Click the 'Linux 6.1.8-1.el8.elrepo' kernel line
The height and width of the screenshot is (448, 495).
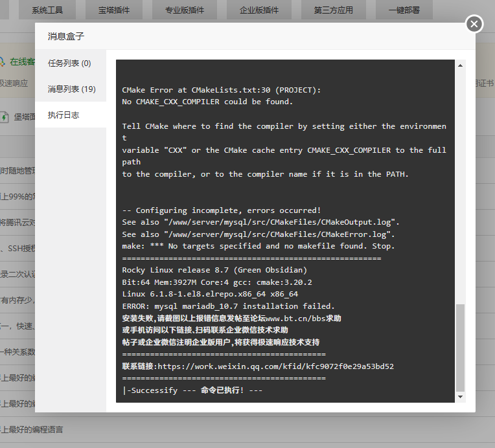pyautogui.click(x=210, y=294)
